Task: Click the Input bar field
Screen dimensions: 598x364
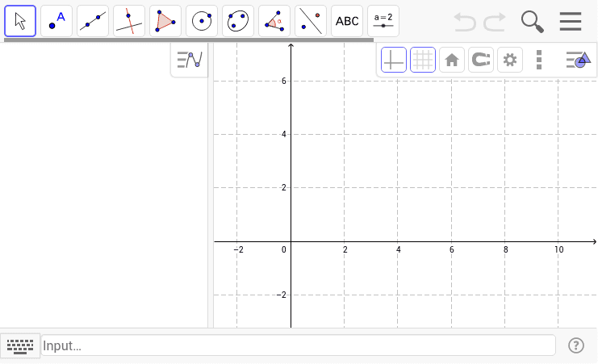Action: (299, 345)
